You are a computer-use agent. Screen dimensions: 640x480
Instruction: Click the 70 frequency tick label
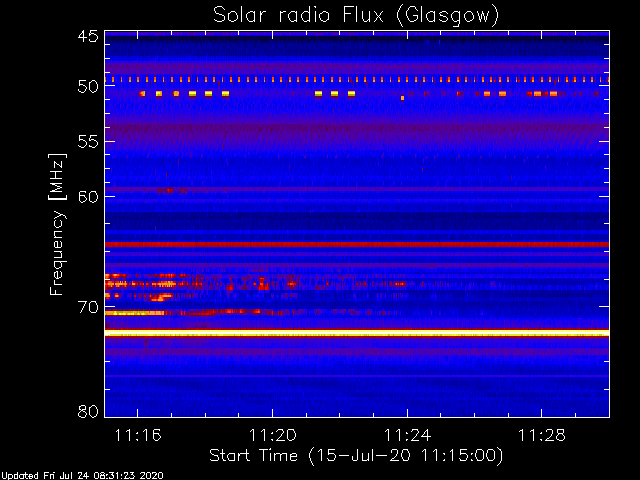[88, 307]
